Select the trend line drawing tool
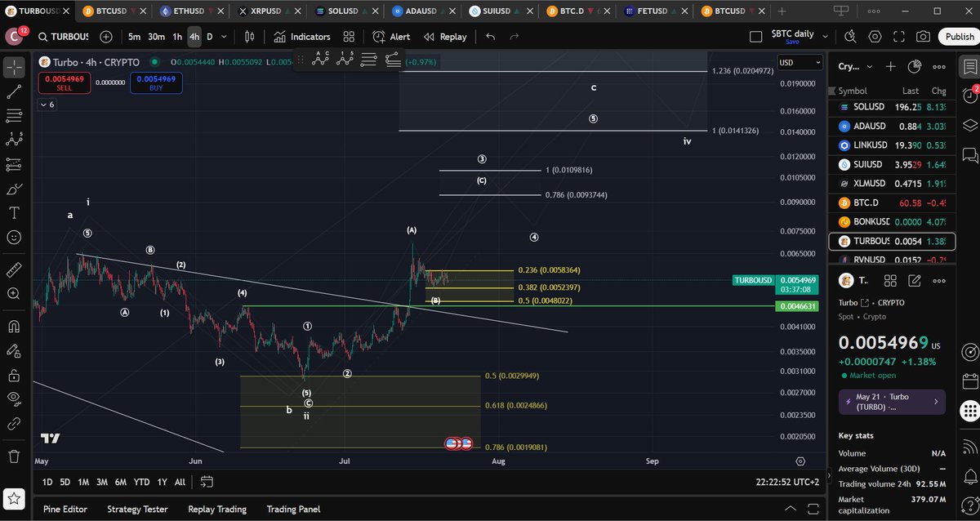 (x=14, y=92)
